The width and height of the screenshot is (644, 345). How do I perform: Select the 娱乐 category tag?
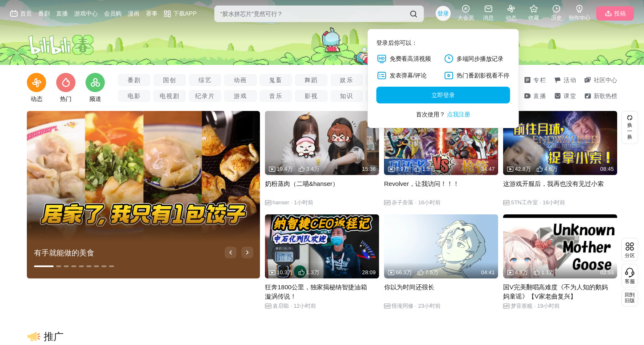tap(347, 80)
